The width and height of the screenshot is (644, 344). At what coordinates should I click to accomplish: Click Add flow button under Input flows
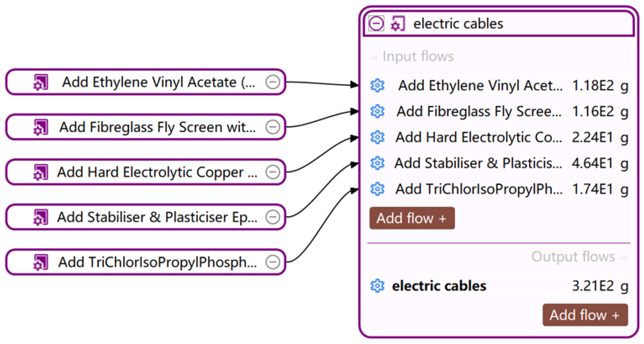(x=412, y=218)
